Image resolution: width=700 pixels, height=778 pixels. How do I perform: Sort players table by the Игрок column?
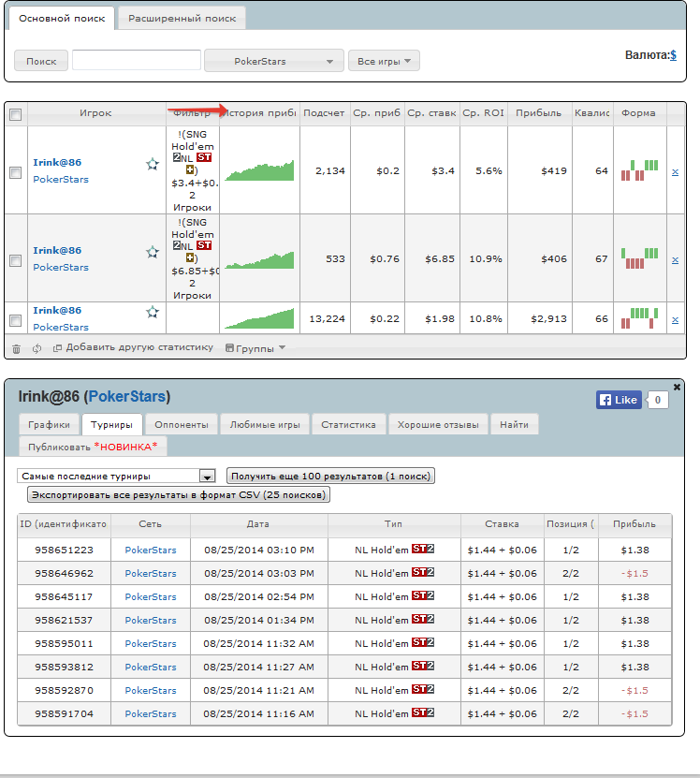coord(96,113)
